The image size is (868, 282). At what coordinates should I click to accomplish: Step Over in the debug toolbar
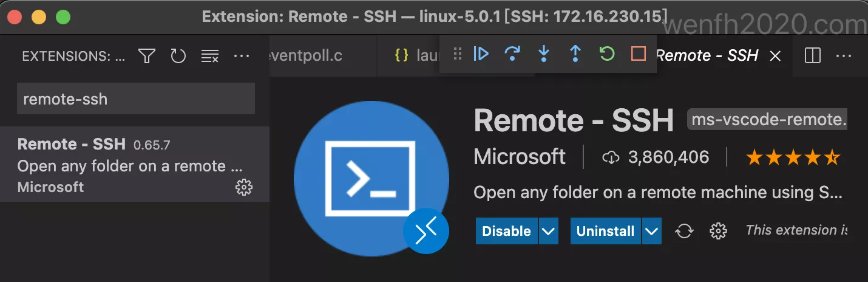coord(513,54)
